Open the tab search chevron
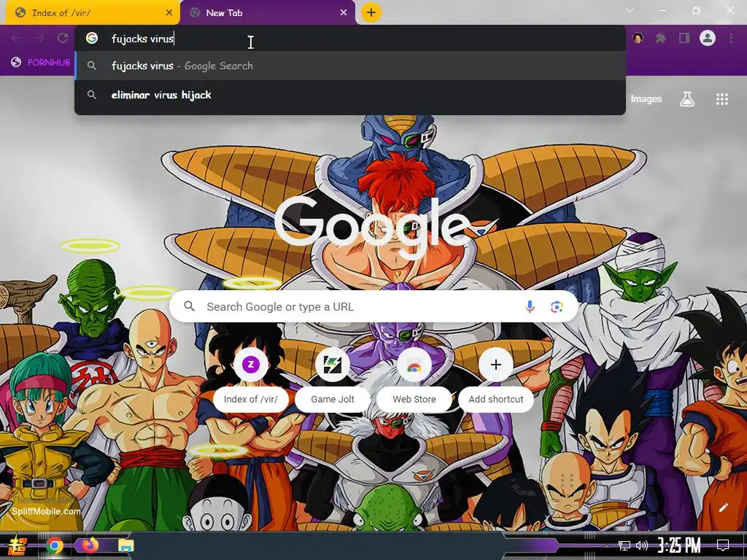This screenshot has width=747, height=560. pos(630,10)
